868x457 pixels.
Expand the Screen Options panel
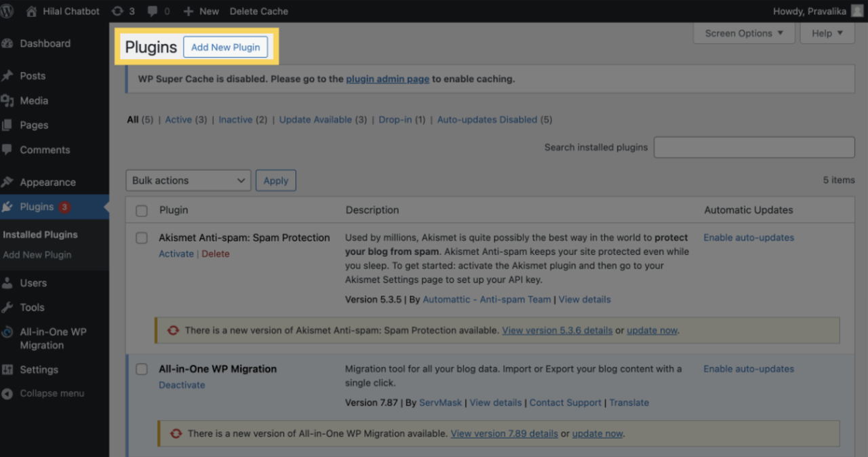(x=744, y=33)
